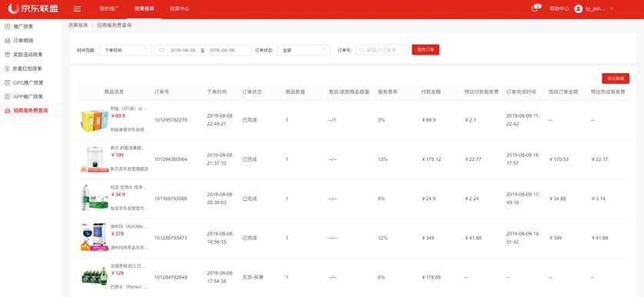The height and width of the screenshot is (297, 644).
Task: Click the 服务费率 column header
Action: 387,92
